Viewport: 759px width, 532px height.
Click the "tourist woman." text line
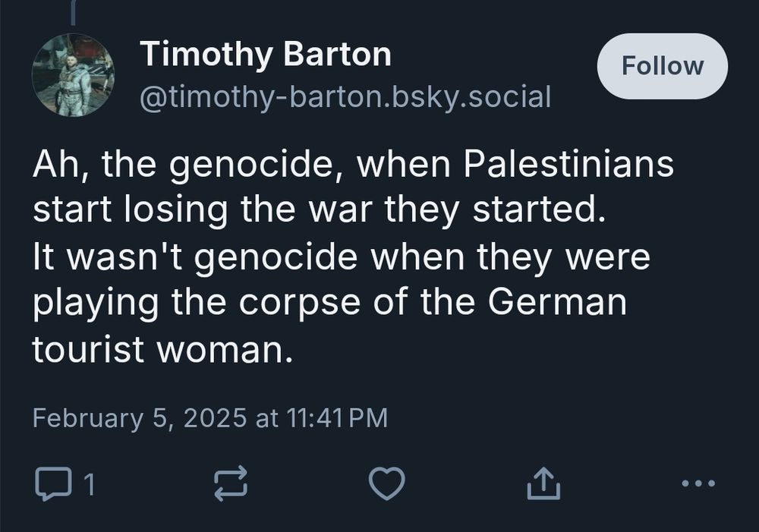click(162, 350)
